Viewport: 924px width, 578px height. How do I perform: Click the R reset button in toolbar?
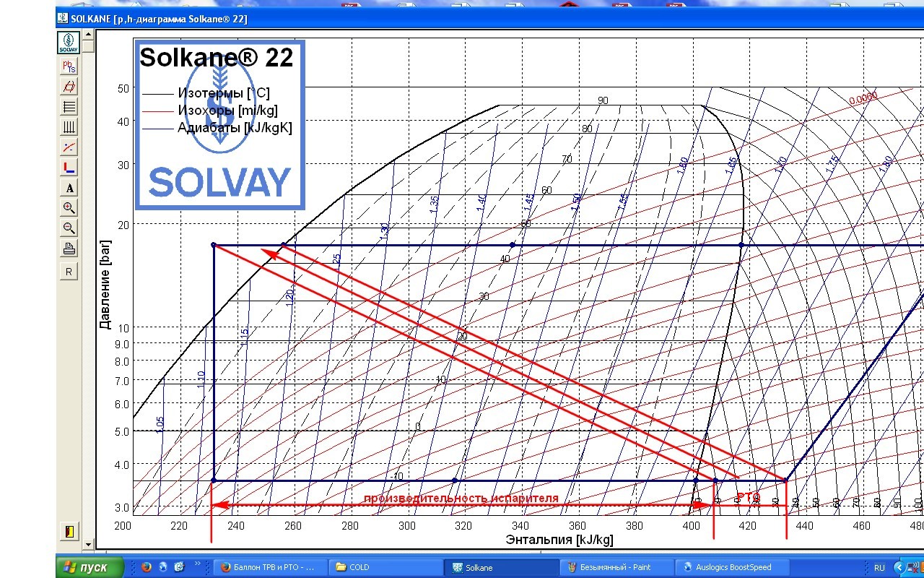[x=69, y=272]
